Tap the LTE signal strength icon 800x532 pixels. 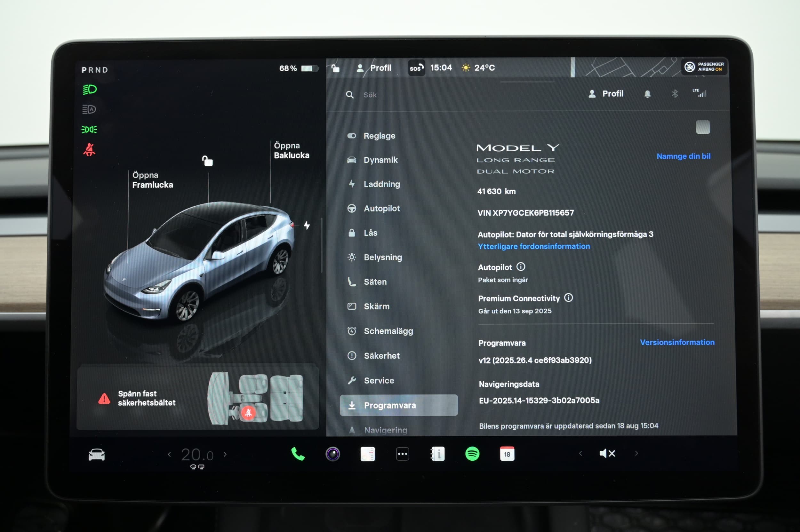(x=700, y=93)
